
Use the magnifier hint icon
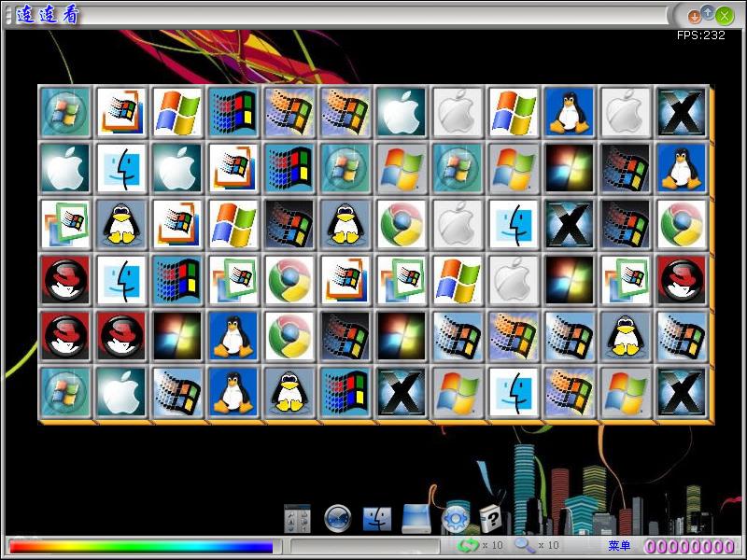coord(525,545)
